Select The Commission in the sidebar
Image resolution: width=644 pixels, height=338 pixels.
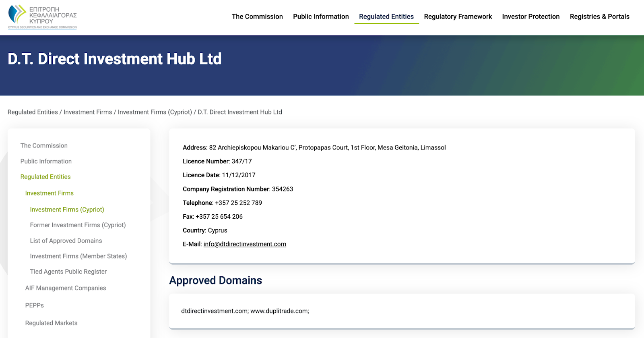click(44, 145)
